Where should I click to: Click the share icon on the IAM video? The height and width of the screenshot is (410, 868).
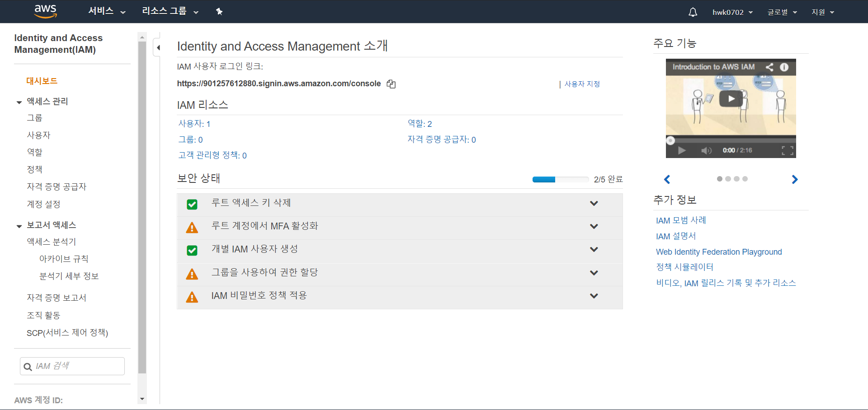click(x=769, y=67)
